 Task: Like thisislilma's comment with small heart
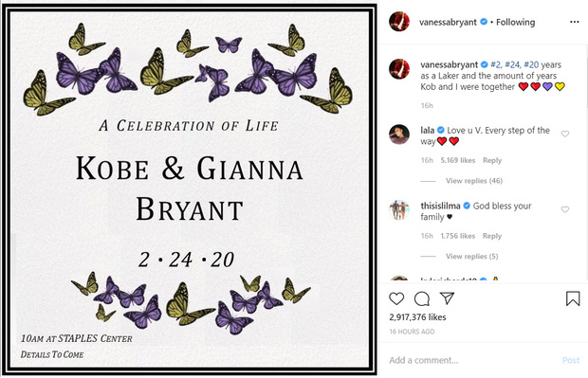(564, 209)
